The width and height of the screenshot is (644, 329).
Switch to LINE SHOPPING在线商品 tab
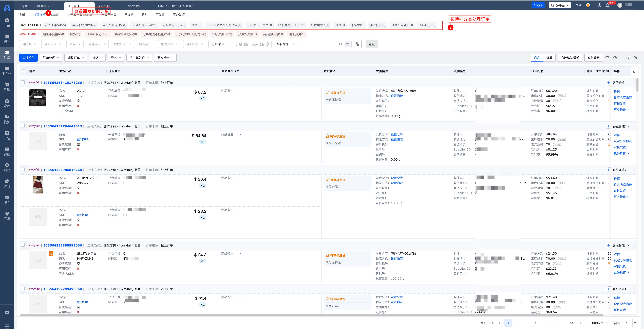[176, 6]
